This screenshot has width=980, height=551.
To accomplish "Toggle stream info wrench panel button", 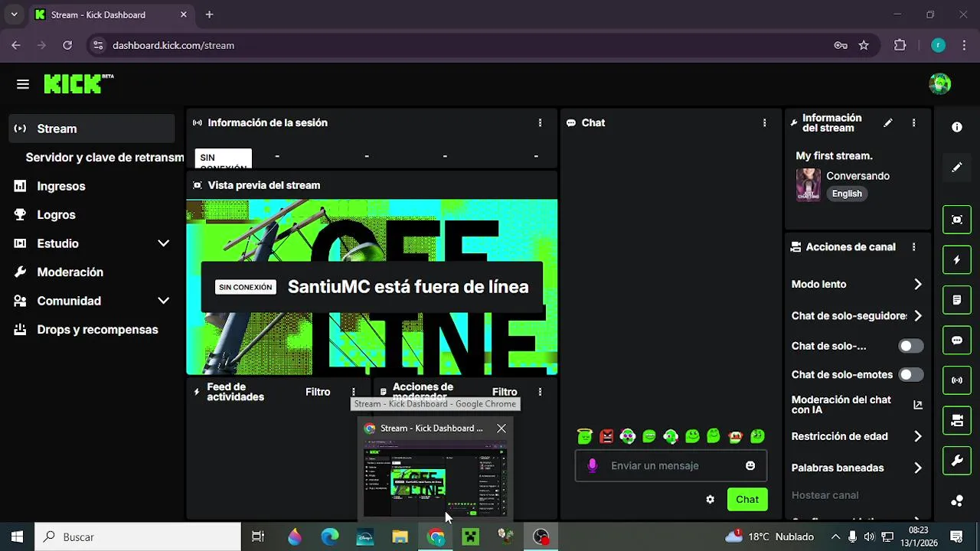I will pyautogui.click(x=957, y=461).
